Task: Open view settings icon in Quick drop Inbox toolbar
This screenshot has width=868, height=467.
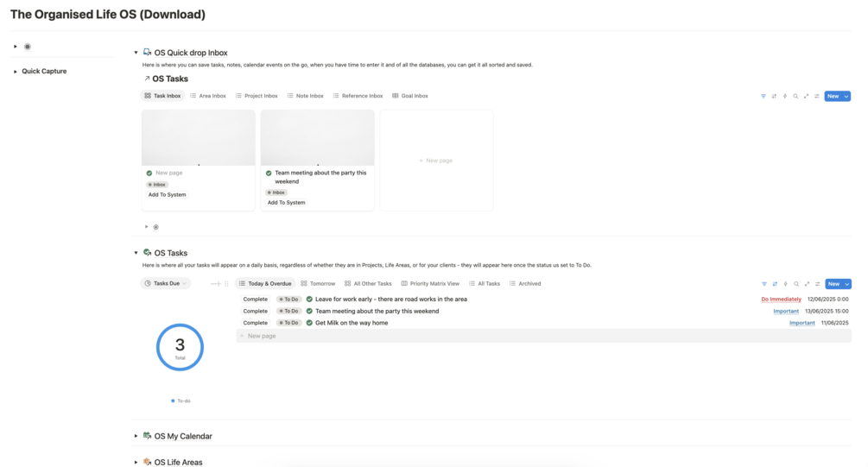Action: (816, 97)
